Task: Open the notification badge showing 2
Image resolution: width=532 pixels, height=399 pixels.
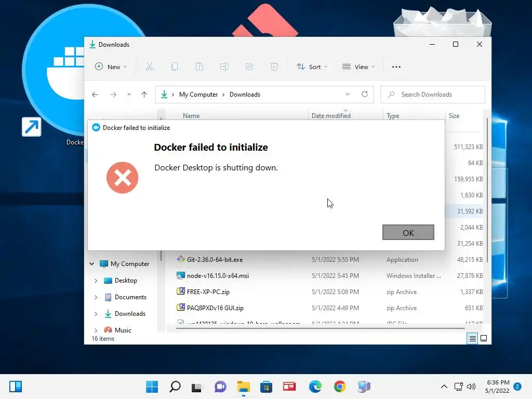Action: [x=517, y=387]
